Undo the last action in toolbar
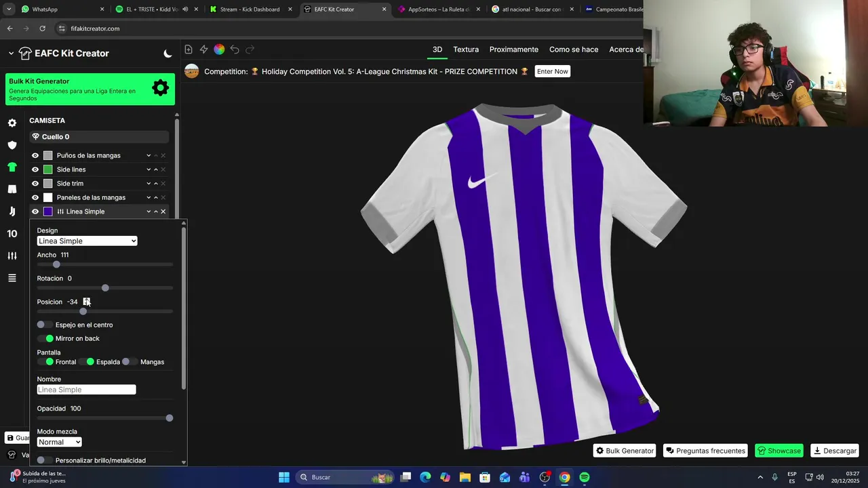Viewport: 868px width, 488px height. point(235,49)
